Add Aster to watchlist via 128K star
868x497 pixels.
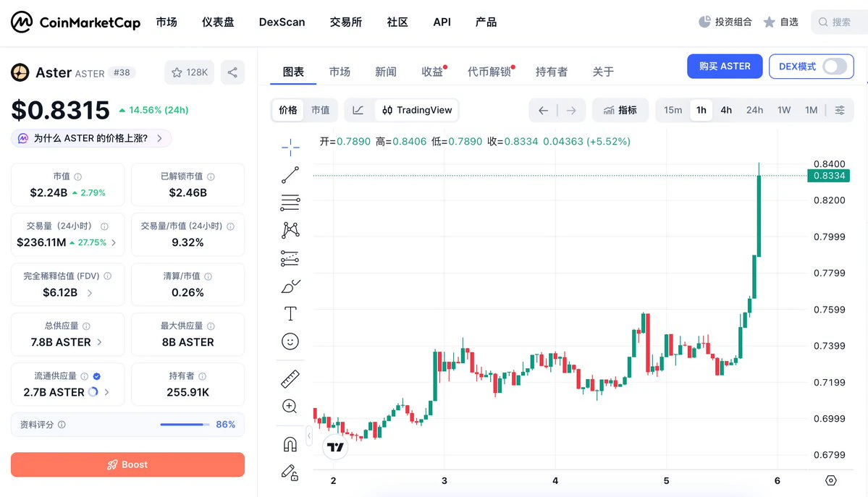[x=190, y=72]
